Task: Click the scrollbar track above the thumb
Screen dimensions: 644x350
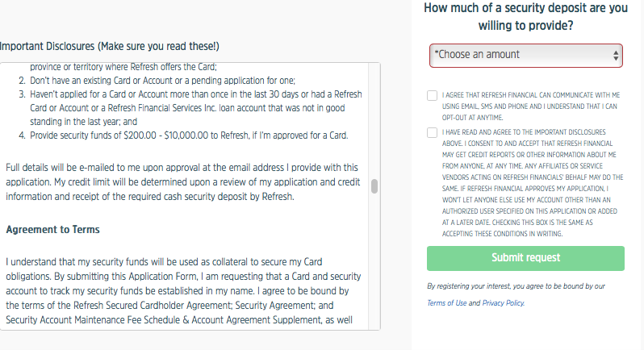Action: point(374,121)
